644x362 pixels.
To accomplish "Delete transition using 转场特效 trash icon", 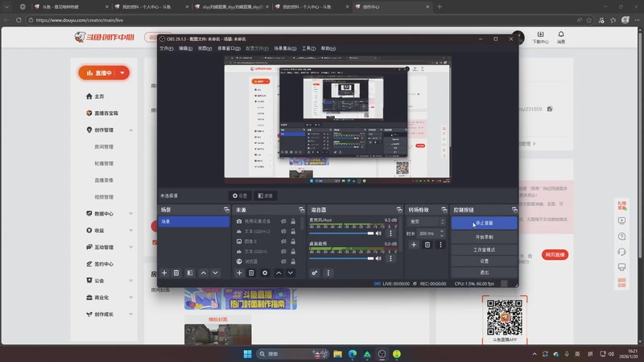I will [x=427, y=245].
